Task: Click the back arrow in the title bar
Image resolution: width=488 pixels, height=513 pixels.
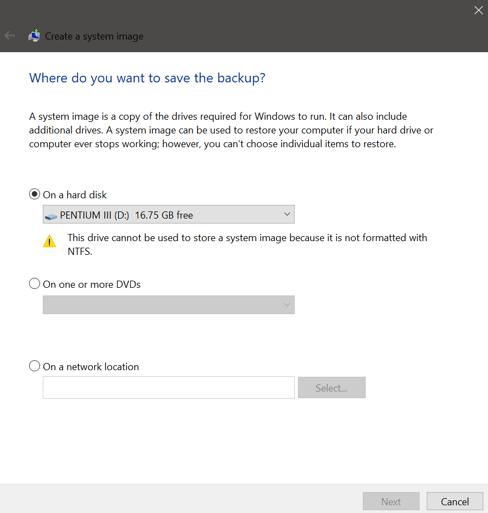Action: click(x=10, y=35)
